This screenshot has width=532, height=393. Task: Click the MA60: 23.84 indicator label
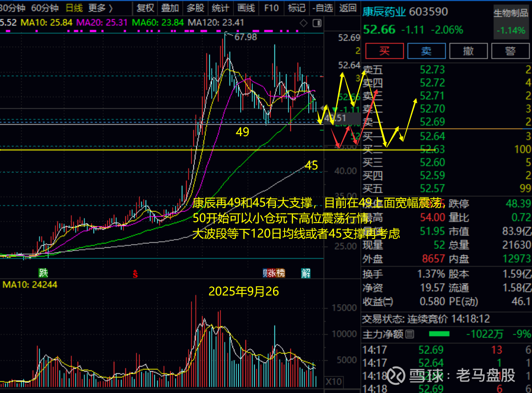158,23
